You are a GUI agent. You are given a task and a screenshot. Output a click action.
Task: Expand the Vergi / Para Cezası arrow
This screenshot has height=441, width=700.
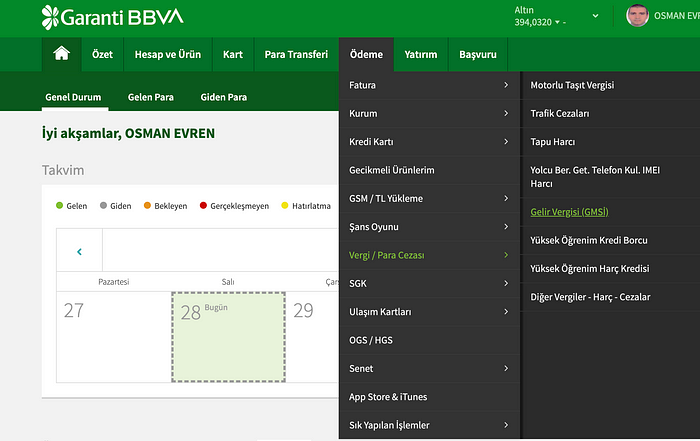506,255
